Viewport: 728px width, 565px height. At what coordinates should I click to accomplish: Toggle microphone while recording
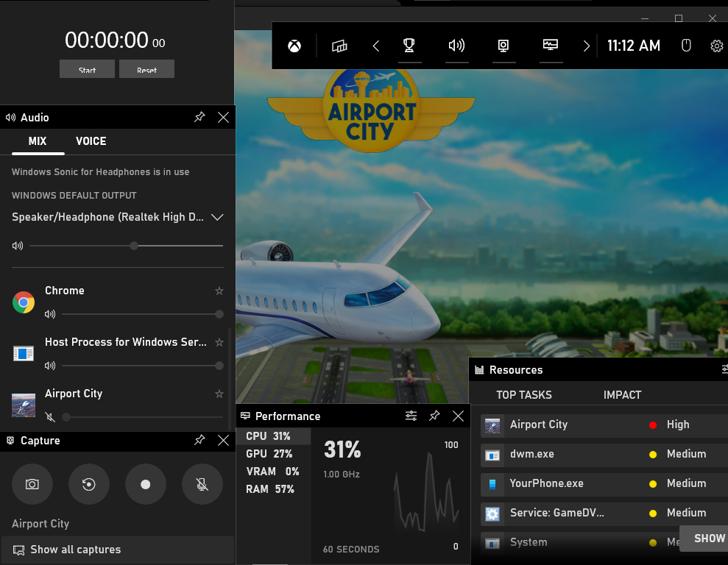(x=202, y=484)
